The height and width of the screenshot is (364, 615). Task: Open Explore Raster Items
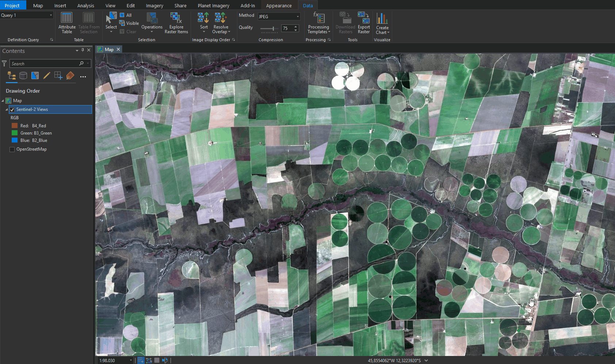(176, 23)
